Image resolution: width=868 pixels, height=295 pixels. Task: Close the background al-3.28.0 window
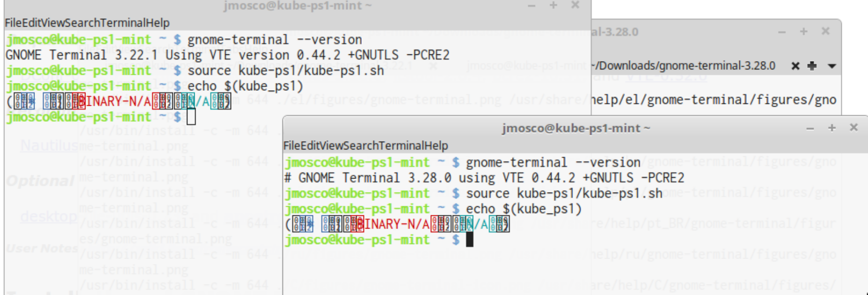tap(825, 31)
